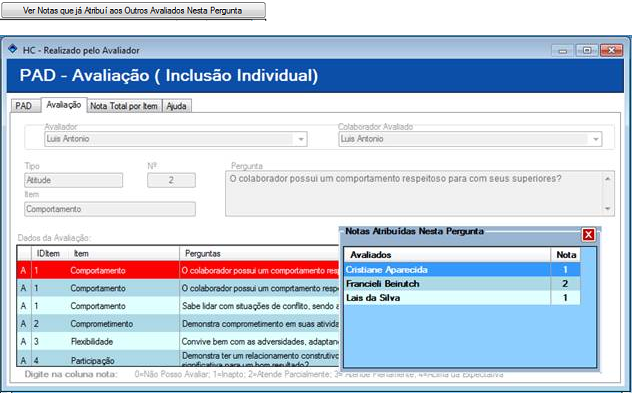
Task: Expand the Avaliador dropdown arrow
Action: pos(301,139)
